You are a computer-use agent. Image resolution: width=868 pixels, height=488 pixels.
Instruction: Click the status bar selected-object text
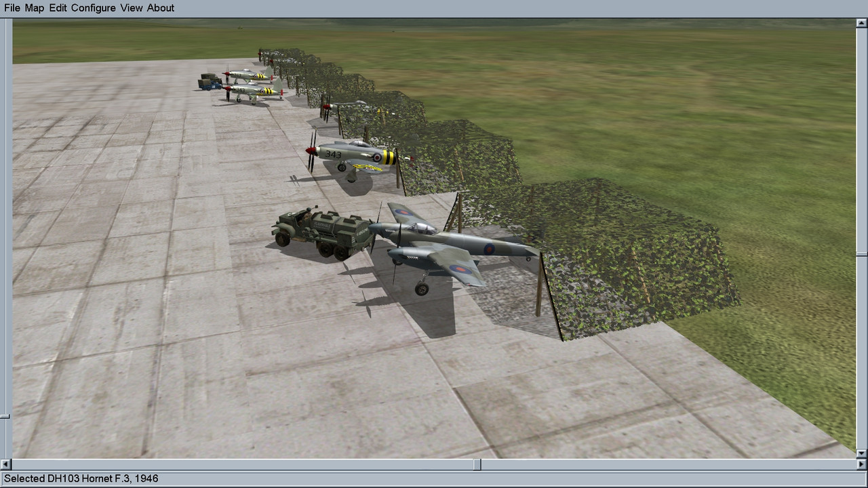click(81, 479)
